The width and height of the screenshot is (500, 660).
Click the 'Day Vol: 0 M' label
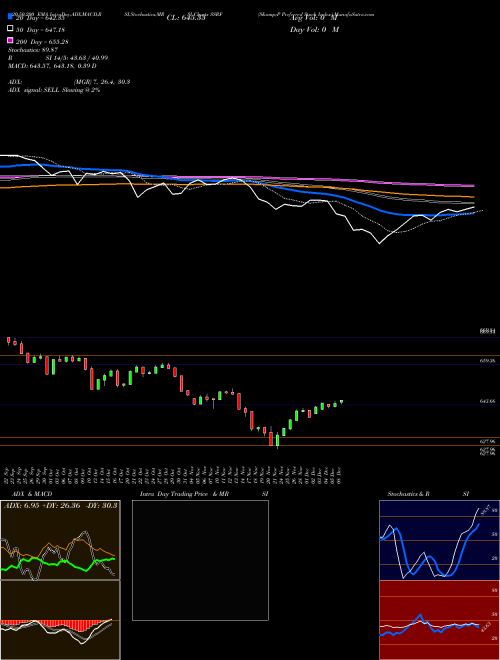click(314, 29)
